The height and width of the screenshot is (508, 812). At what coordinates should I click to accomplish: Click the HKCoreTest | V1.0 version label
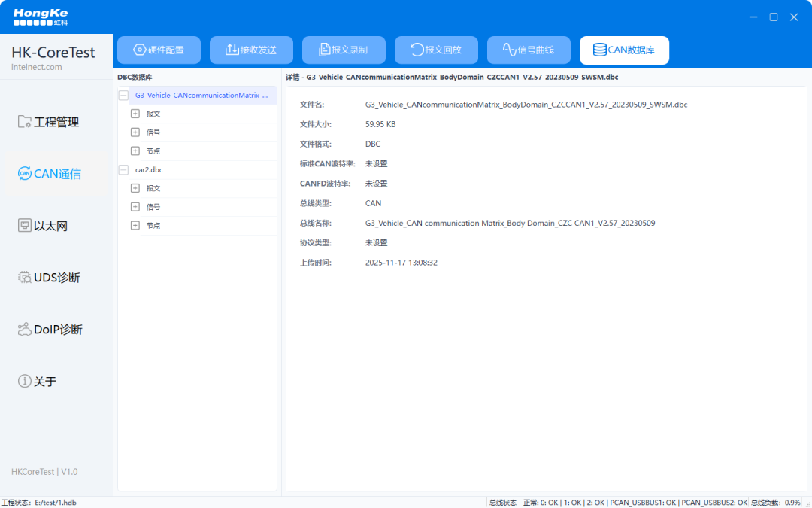click(44, 472)
